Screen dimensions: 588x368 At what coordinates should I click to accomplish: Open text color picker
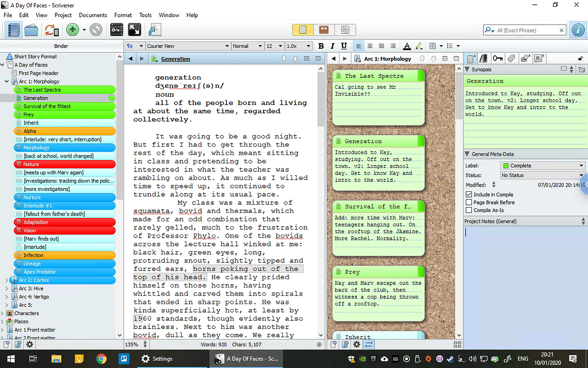[x=407, y=46]
